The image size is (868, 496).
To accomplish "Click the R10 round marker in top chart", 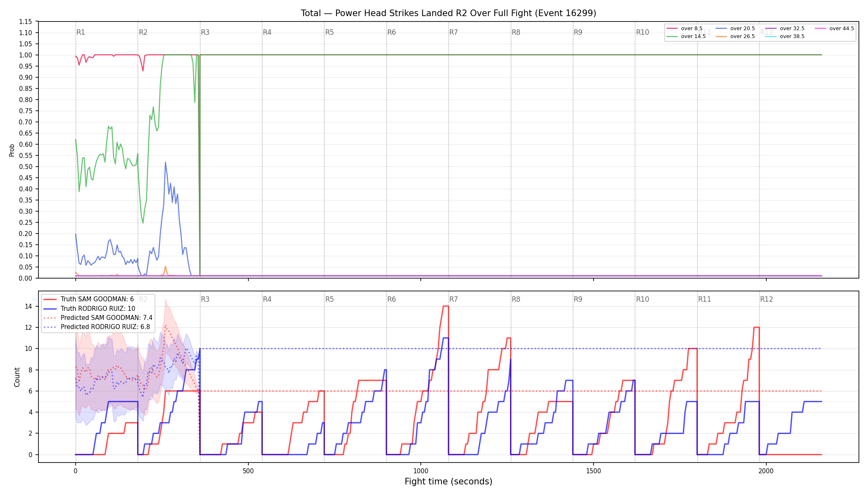I will pos(642,32).
